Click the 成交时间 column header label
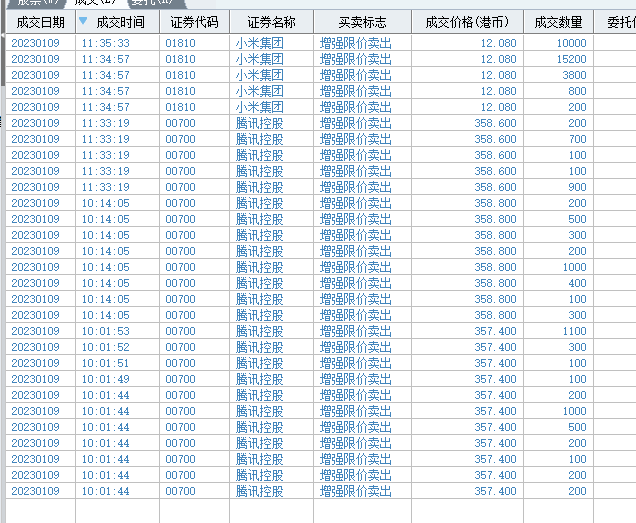The height and width of the screenshot is (523, 636). click(x=120, y=22)
